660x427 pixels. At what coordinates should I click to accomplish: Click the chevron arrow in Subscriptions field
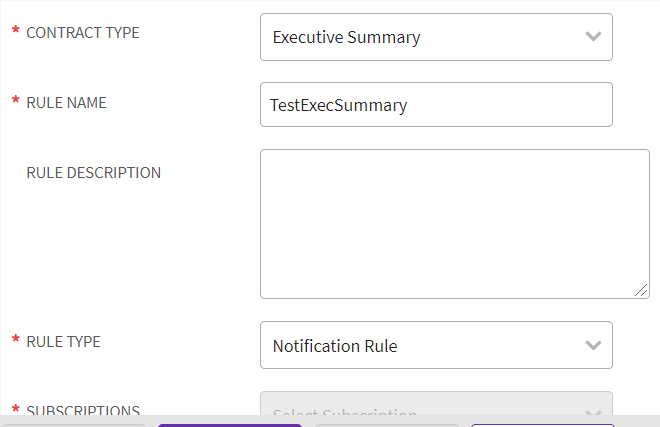click(x=593, y=409)
